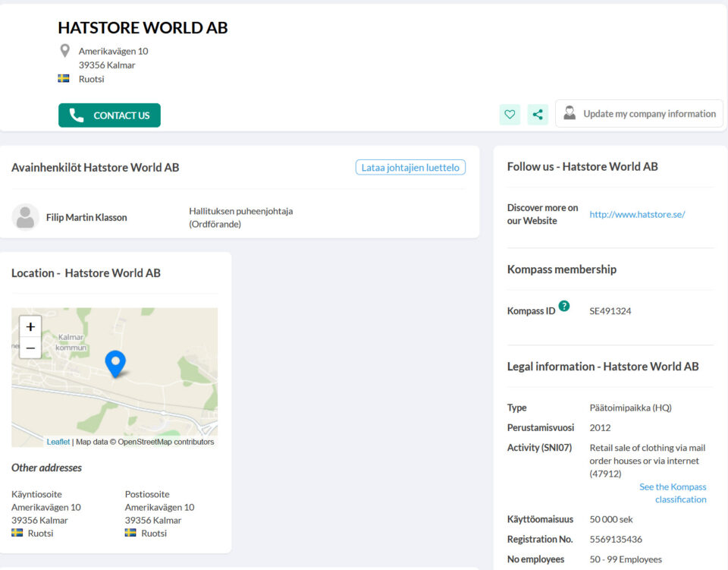
Task: Click the Käyttöomaisuus label
Action: tap(540, 519)
